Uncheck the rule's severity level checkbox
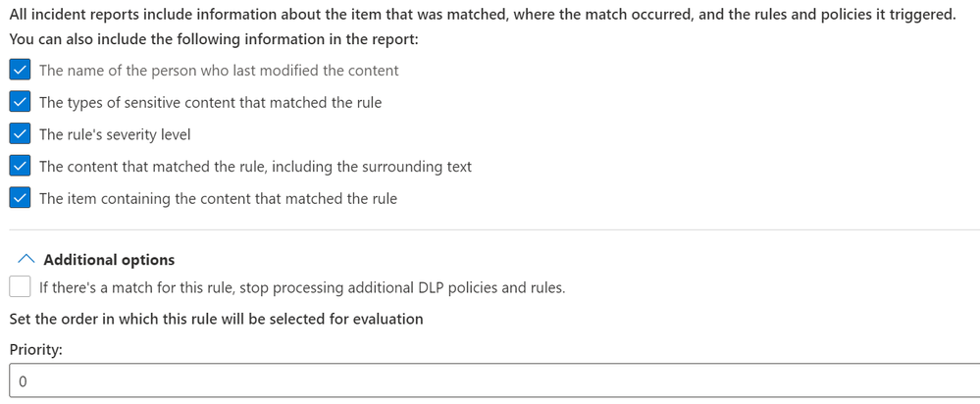The height and width of the screenshot is (404, 980). 20,134
